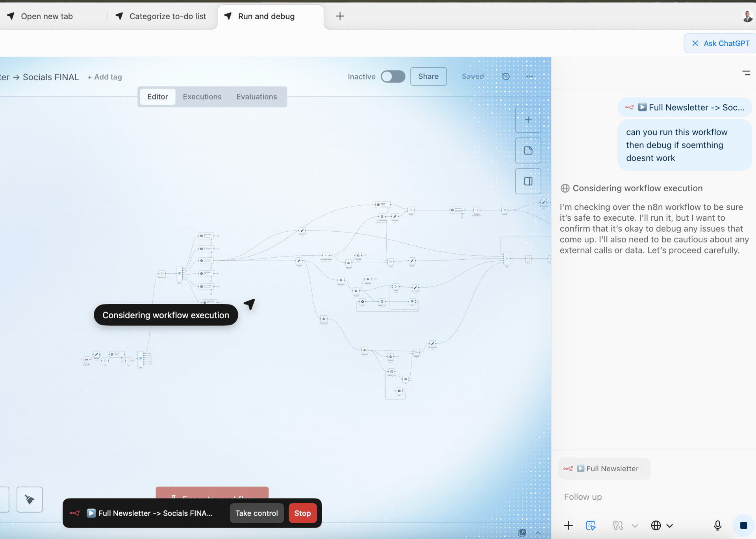Expand the grayed tools dropdown chevron
Image resolution: width=756 pixels, height=539 pixels.
pyautogui.click(x=635, y=525)
